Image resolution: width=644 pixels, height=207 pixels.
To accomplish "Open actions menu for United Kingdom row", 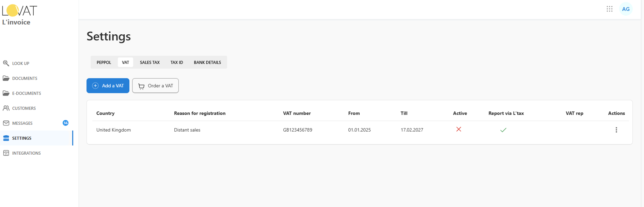I will pyautogui.click(x=616, y=130).
